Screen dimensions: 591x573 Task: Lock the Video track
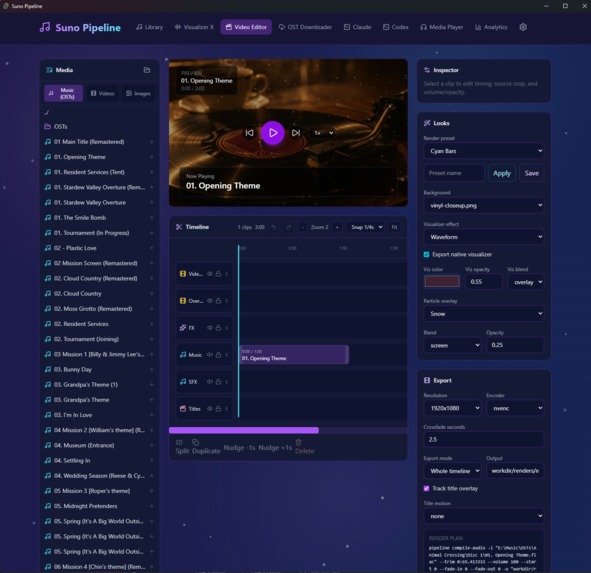pyautogui.click(x=218, y=274)
